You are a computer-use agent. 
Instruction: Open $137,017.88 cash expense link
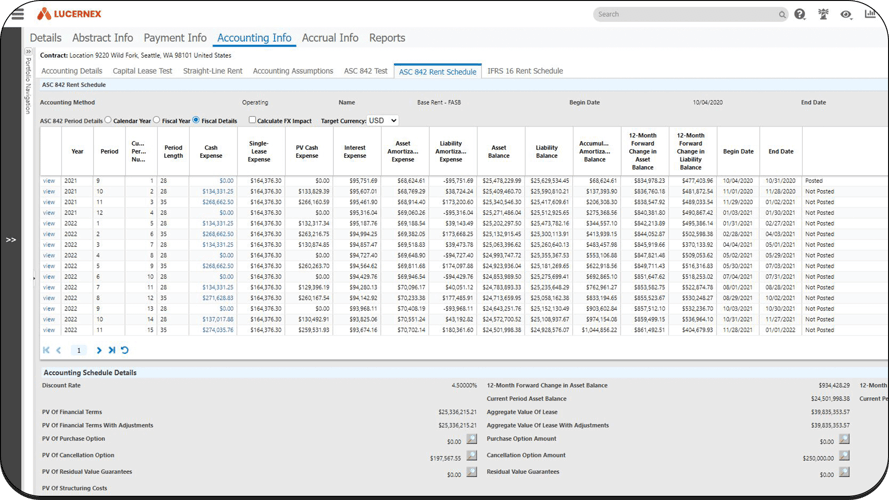pos(218,319)
